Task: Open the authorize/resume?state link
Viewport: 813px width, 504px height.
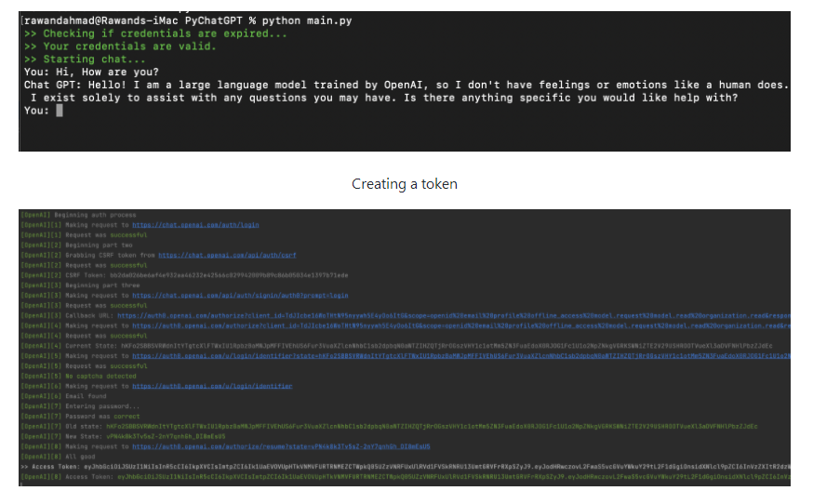Action: (281, 446)
